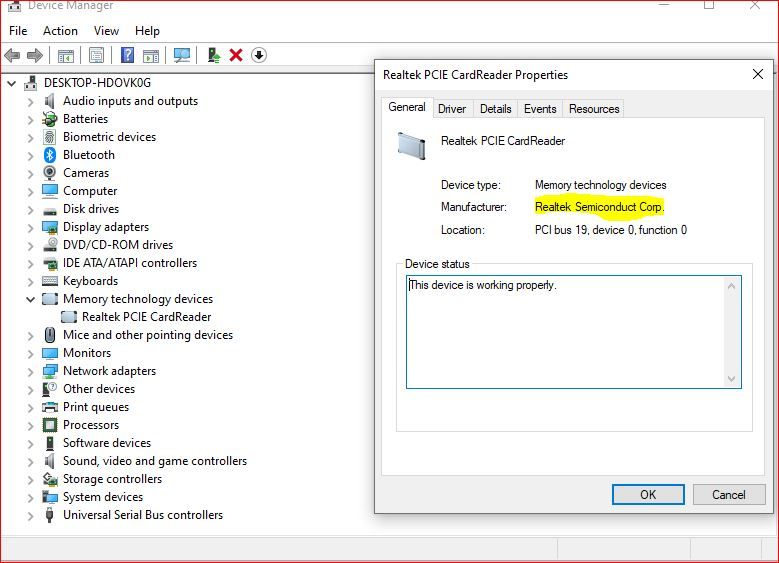Click the Memory technology devices type value
This screenshot has width=779, height=563.
point(600,185)
